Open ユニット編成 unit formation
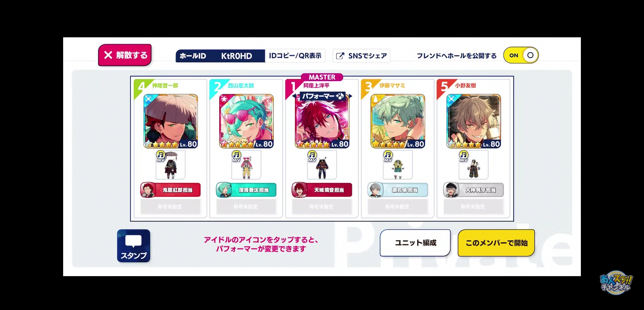Viewport: 644px width, 310px height. pos(415,243)
